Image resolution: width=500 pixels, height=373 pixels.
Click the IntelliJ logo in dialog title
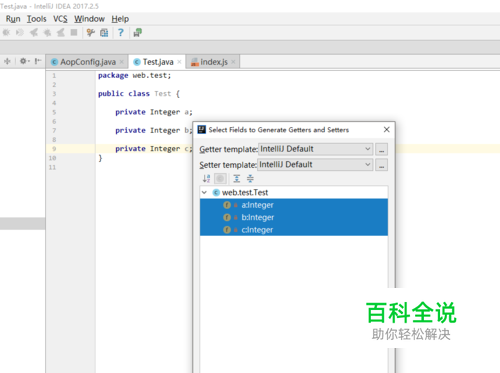[202, 130]
